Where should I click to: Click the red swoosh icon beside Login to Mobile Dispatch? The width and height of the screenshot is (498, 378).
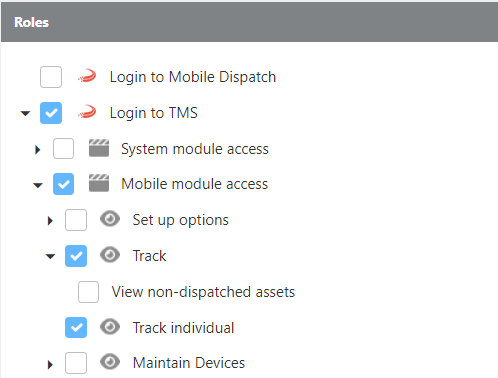tap(87, 76)
